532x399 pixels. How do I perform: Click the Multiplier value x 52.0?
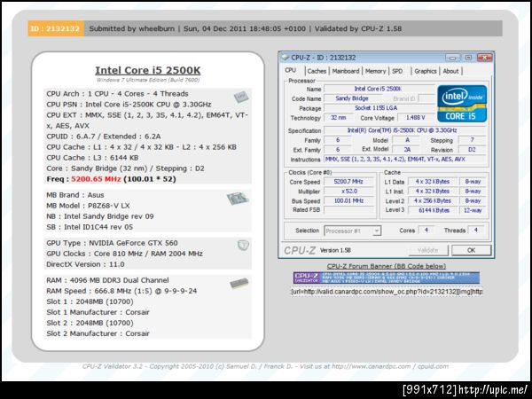348,191
